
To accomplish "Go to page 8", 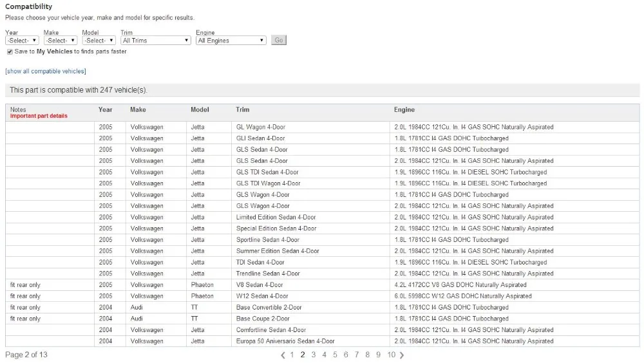I will (367, 355).
